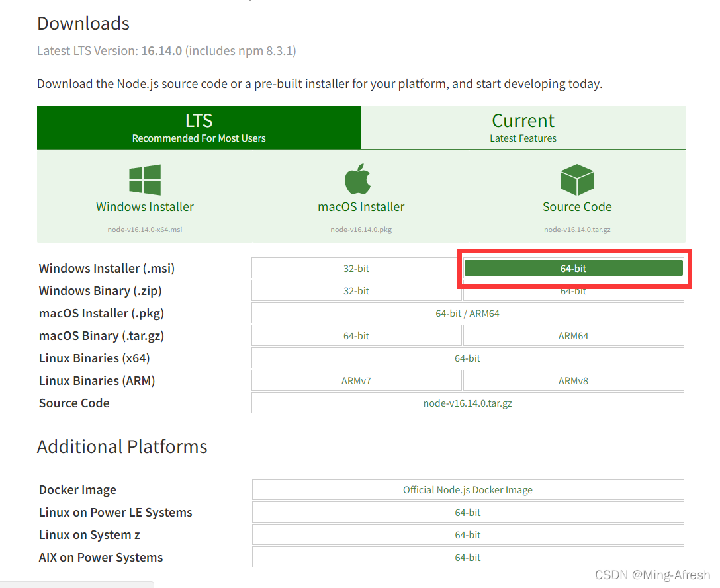Click the AIX on Power Systems label
720x588 pixels.
[x=101, y=558]
